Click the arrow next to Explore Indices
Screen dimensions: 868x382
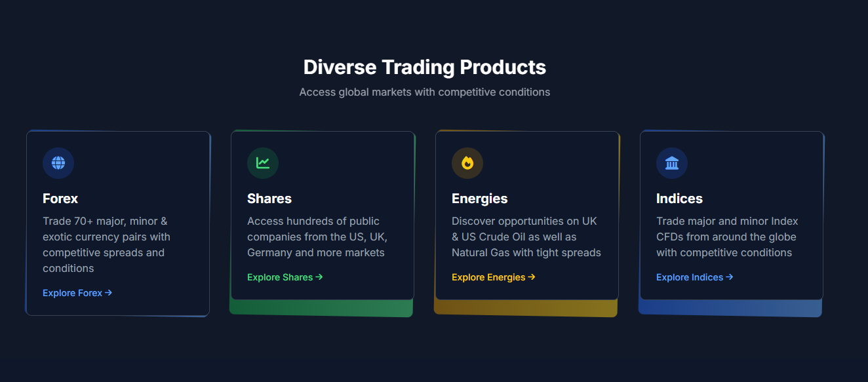tap(730, 277)
